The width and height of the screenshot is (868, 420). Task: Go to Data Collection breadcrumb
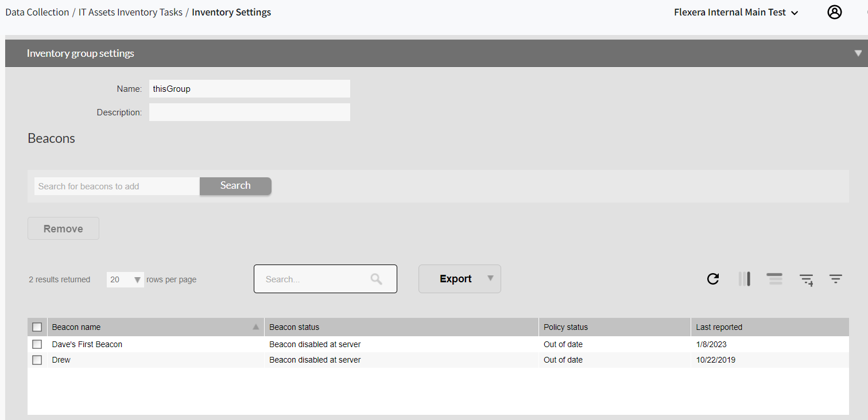(x=37, y=12)
